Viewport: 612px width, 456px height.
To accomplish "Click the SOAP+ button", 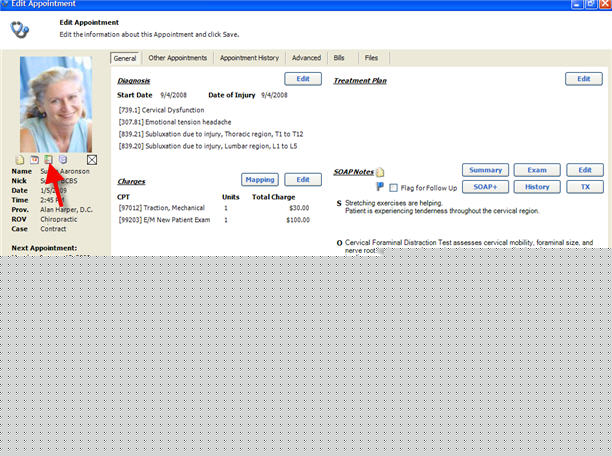I will click(x=486, y=187).
